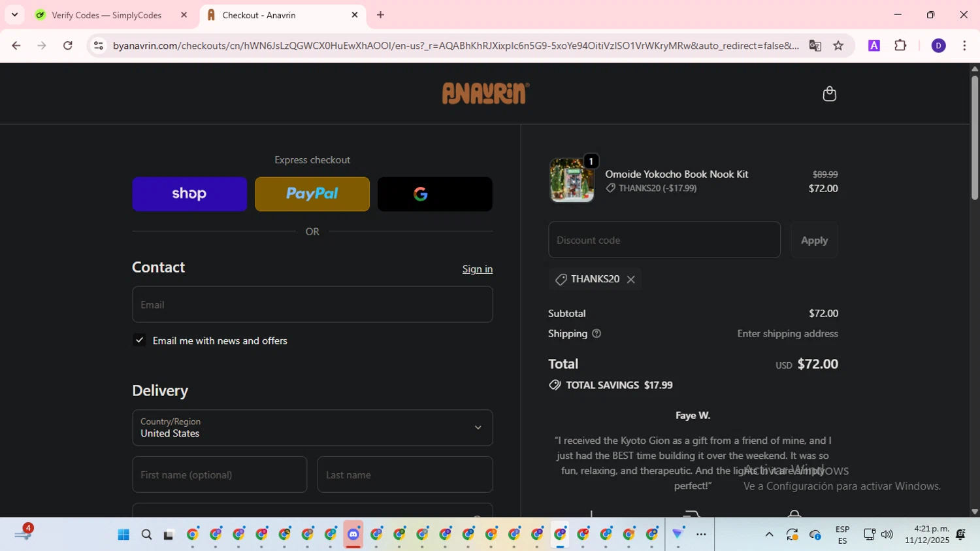Open the Windows Start menu

pyautogui.click(x=123, y=535)
